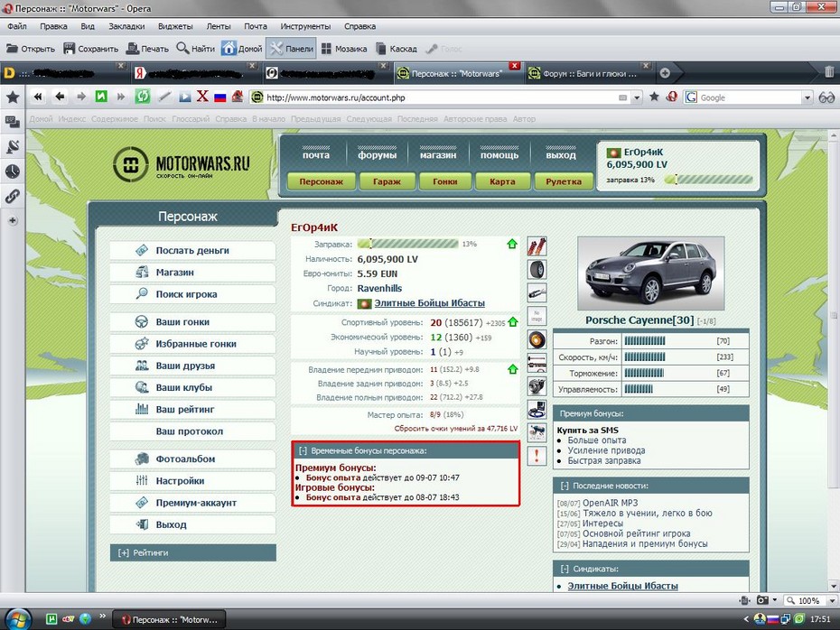Image resolution: width=840 pixels, height=630 pixels.
Task: Click the tire car part icon
Action: 537,269
